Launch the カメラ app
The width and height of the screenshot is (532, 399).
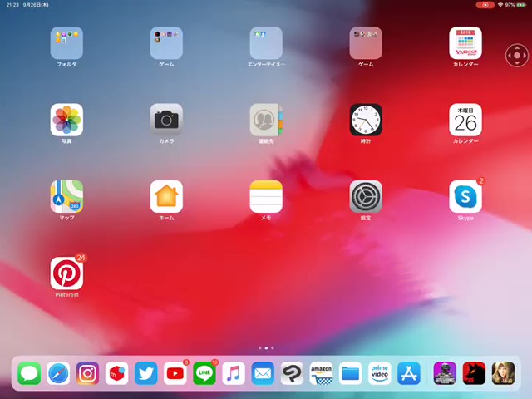pos(166,120)
